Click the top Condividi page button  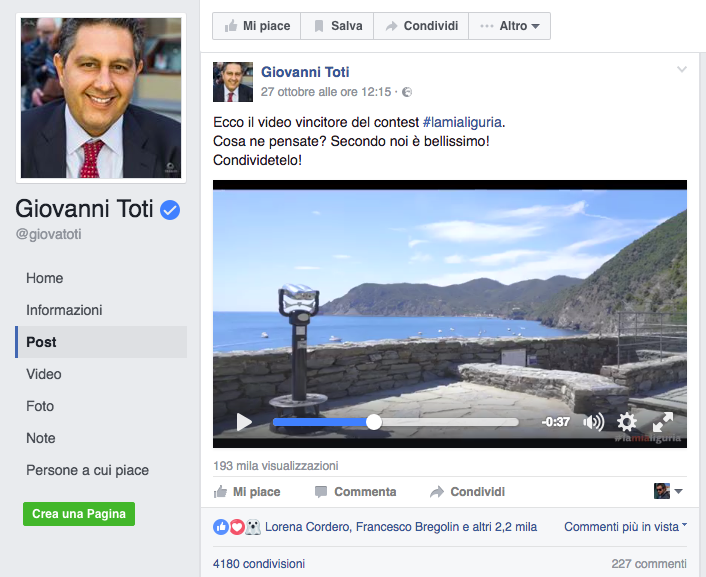[421, 26]
